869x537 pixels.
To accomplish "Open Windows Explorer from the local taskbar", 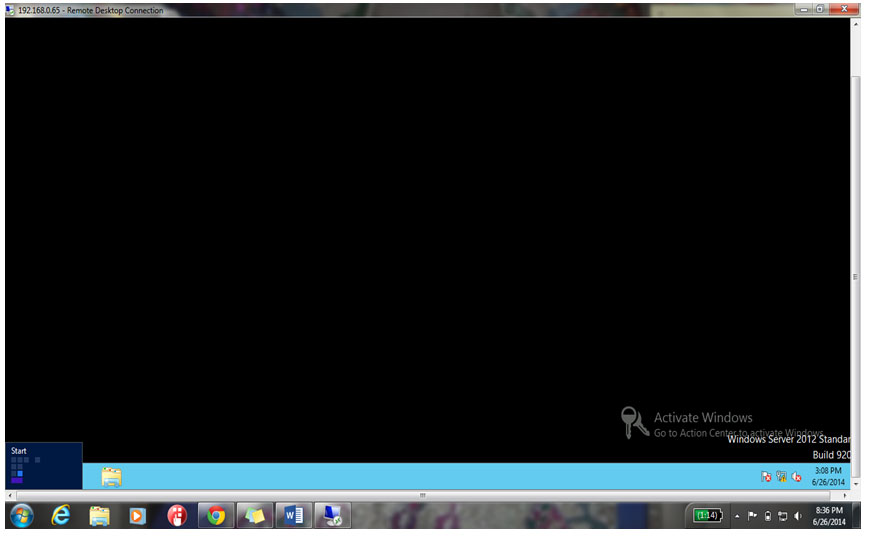I will pyautogui.click(x=99, y=516).
